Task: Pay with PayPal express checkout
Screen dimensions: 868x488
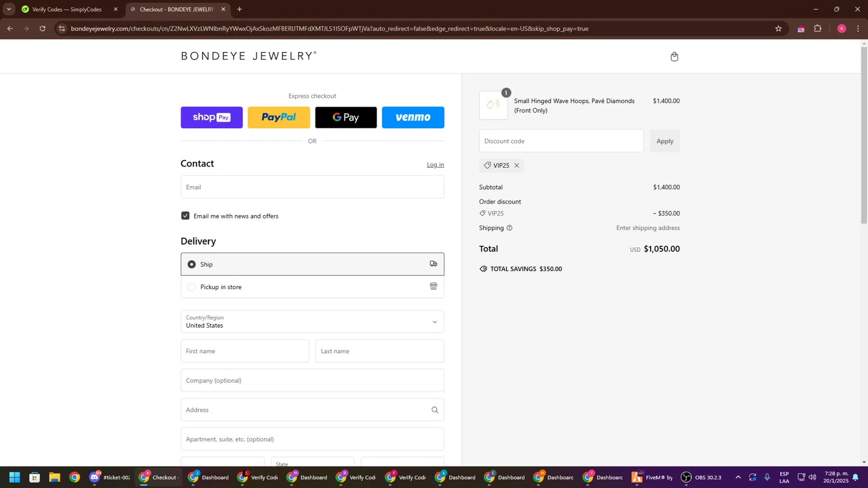Action: click(x=279, y=117)
